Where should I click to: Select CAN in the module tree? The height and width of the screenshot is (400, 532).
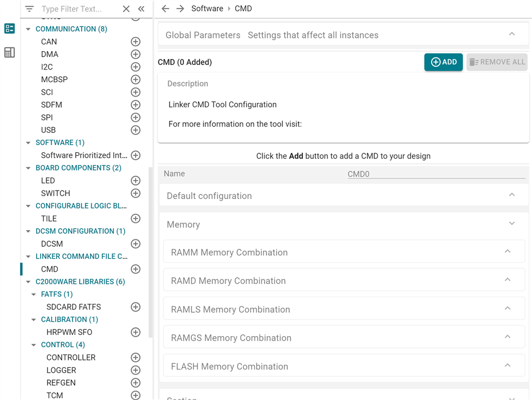click(49, 42)
